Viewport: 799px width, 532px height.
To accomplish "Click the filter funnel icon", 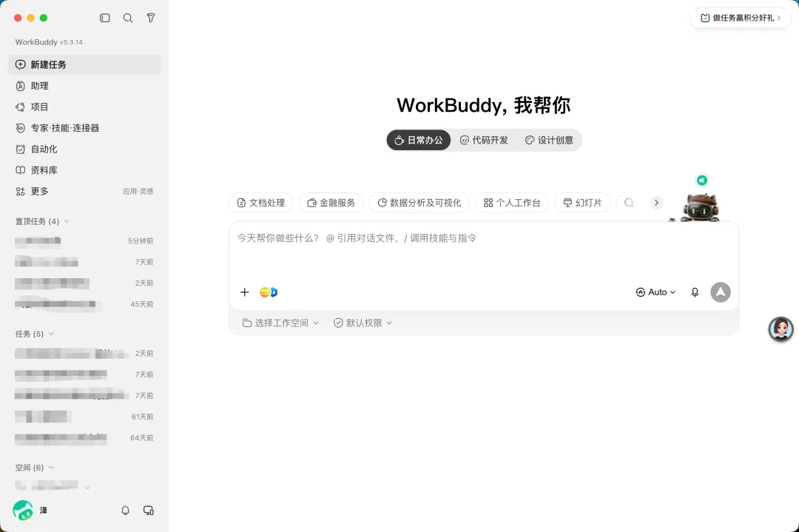I will tap(151, 18).
